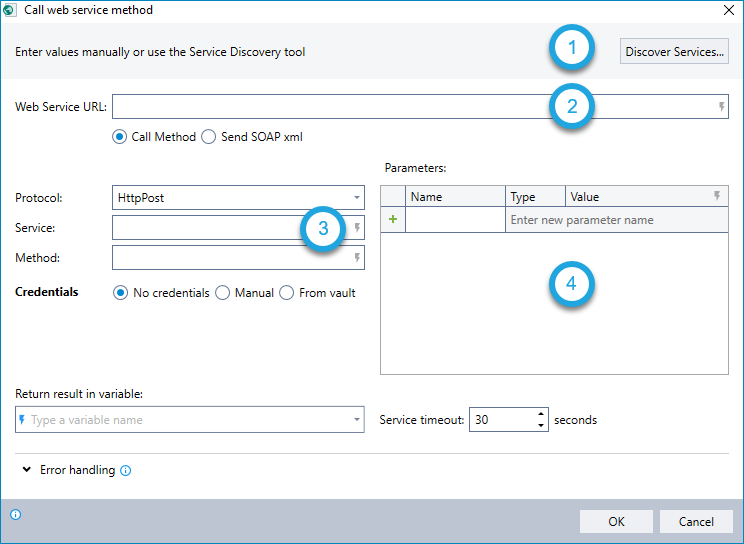744x544 pixels.
Task: Increase Service timeout with the up arrow
Action: [x=541, y=414]
